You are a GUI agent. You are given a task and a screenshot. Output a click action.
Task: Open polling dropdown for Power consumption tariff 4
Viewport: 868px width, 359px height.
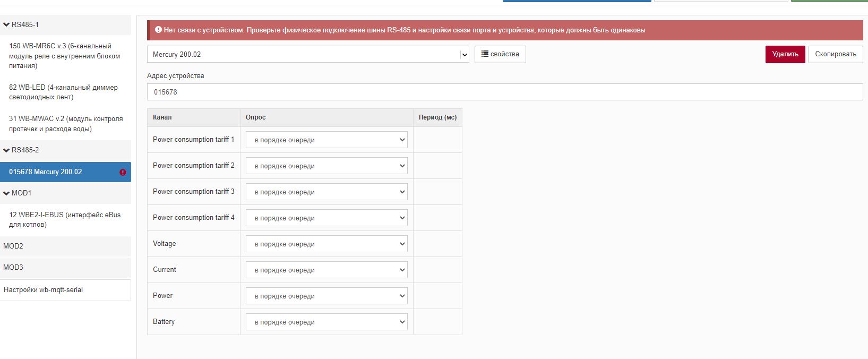[x=326, y=218]
